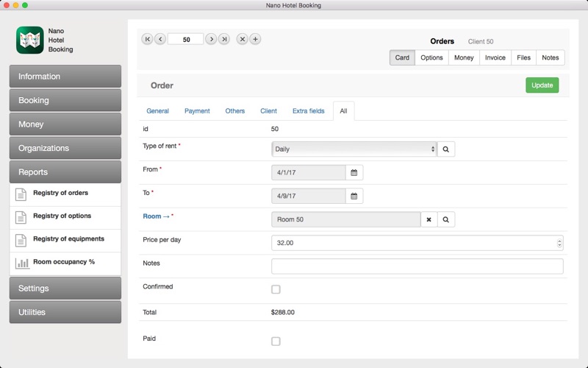588x368 pixels.
Task: Click the Registry of options document icon
Action: 21,217
